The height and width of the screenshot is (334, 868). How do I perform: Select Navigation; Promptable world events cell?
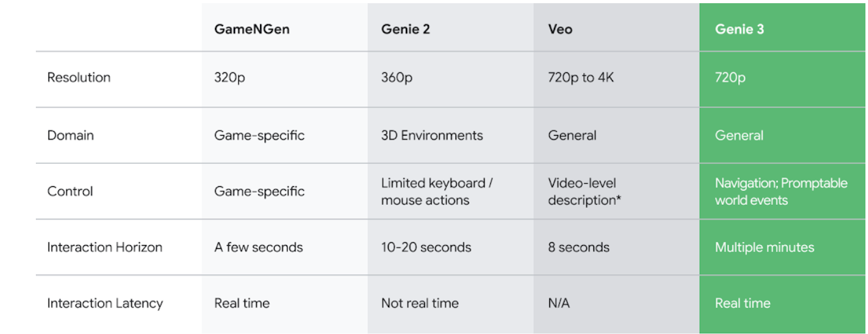781,191
